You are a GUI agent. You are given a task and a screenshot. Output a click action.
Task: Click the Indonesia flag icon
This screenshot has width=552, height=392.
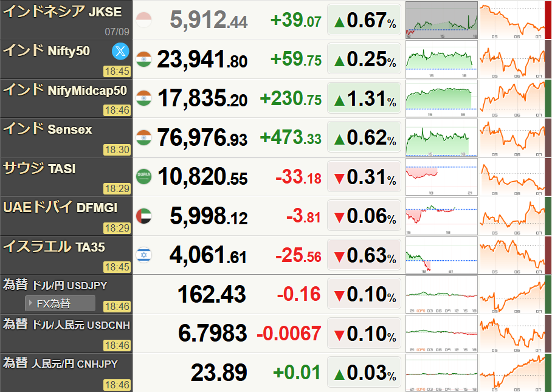143,19
